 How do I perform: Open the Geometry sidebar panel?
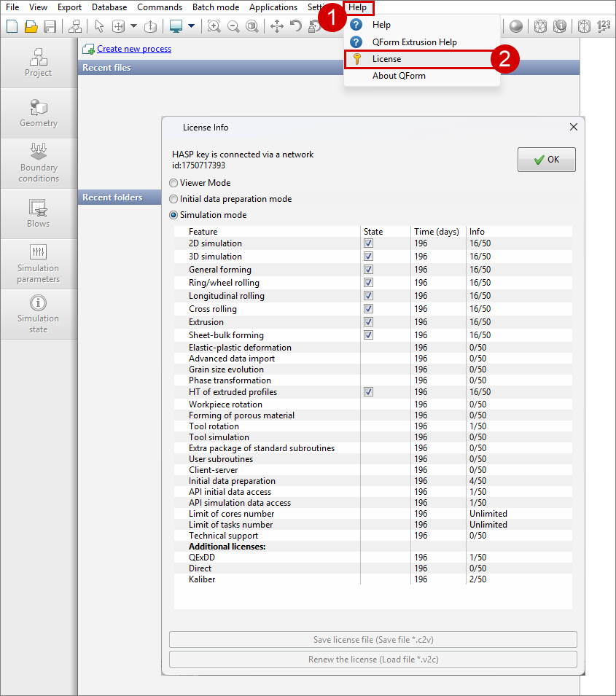click(39, 113)
